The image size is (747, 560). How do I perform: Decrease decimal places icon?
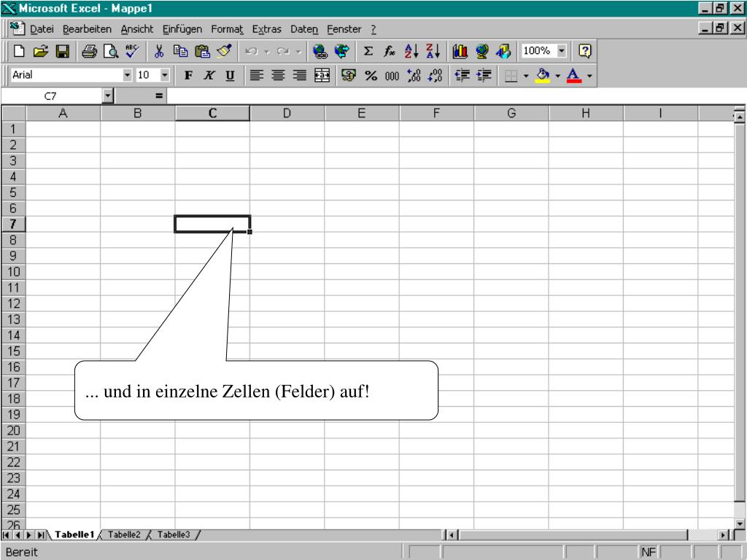coord(435,75)
